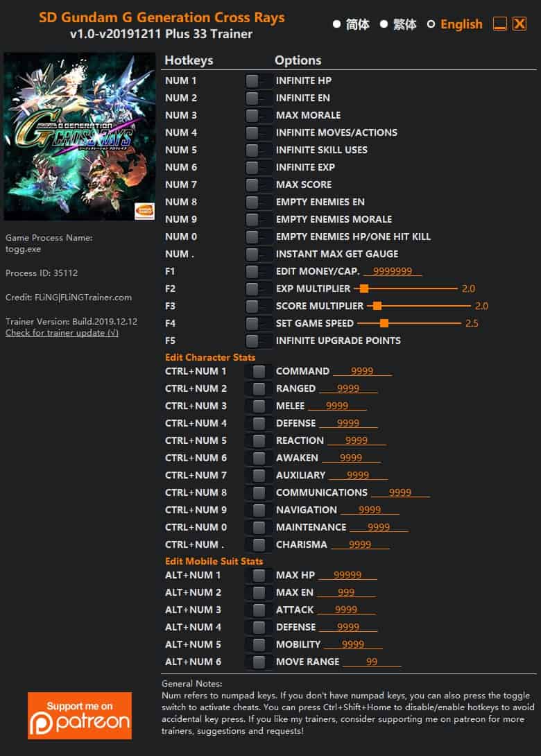Toggle Charisma stat switch
Screen dimensions: 541x756
(x=259, y=545)
